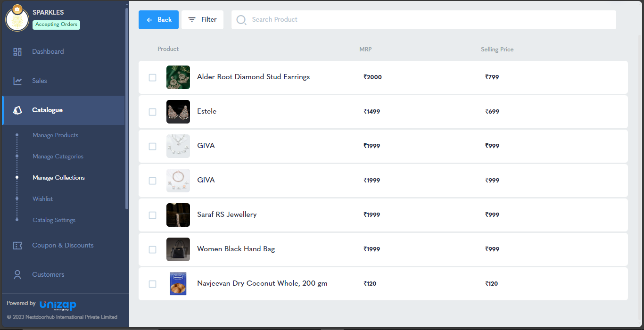Check the GIVA bracelet product checkbox
This screenshot has height=330, width=644.
tap(152, 181)
